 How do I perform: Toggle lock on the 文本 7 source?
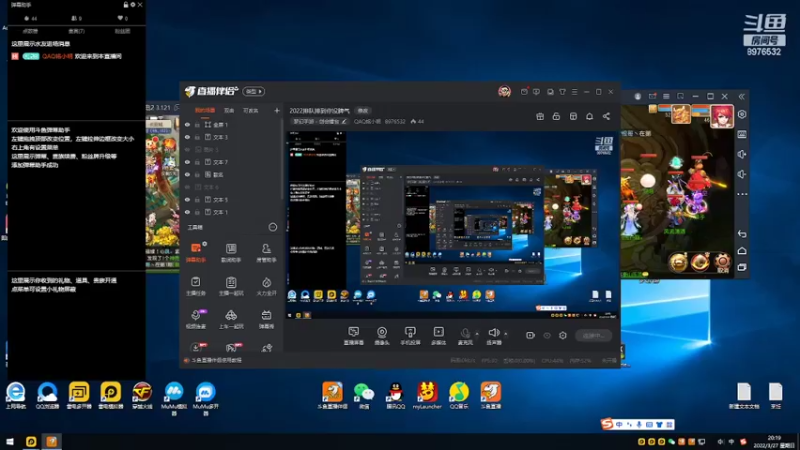tap(197, 162)
